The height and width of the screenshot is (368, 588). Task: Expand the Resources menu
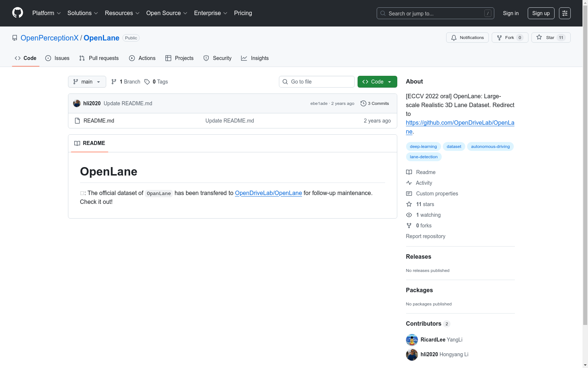point(122,13)
